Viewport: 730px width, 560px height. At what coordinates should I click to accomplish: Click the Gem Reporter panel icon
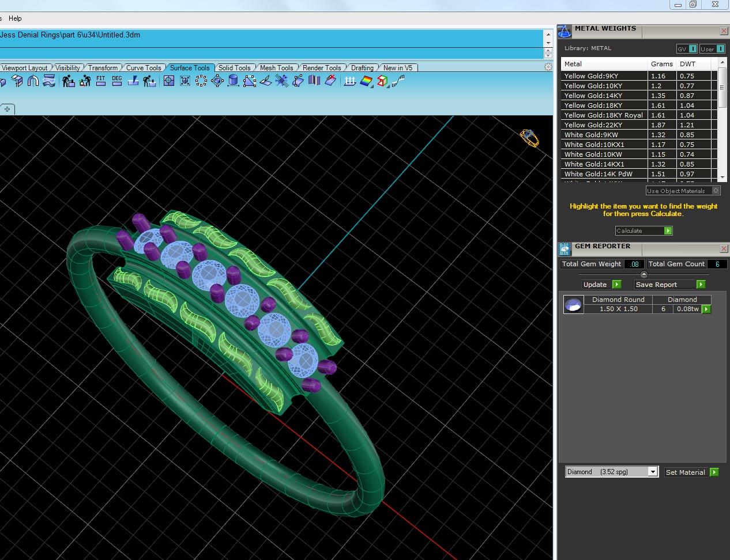point(565,249)
